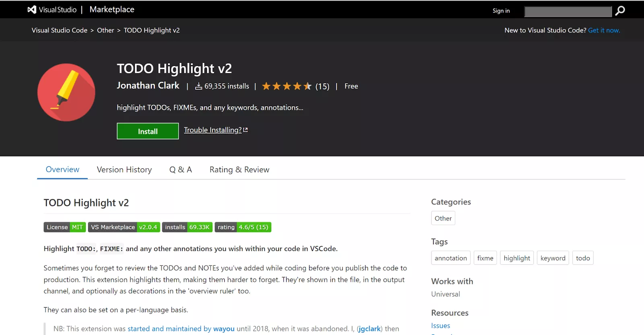Open the Get it now link
644x335 pixels.
(x=604, y=30)
